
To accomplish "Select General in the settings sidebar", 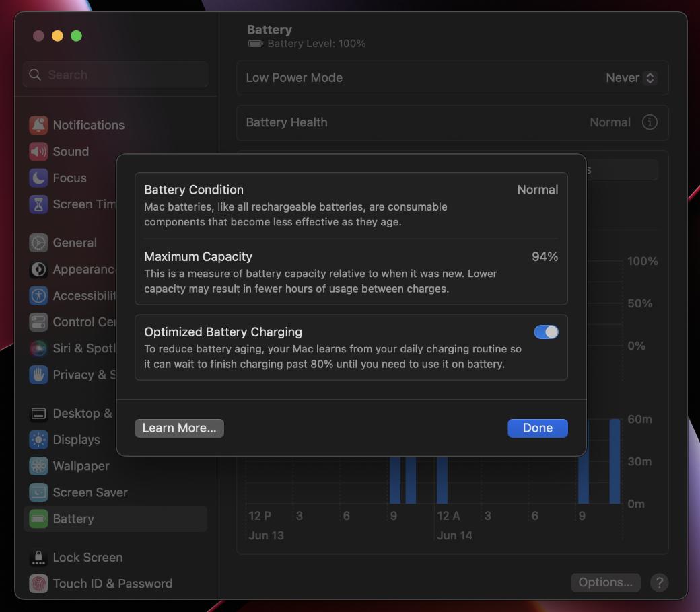I will (74, 243).
